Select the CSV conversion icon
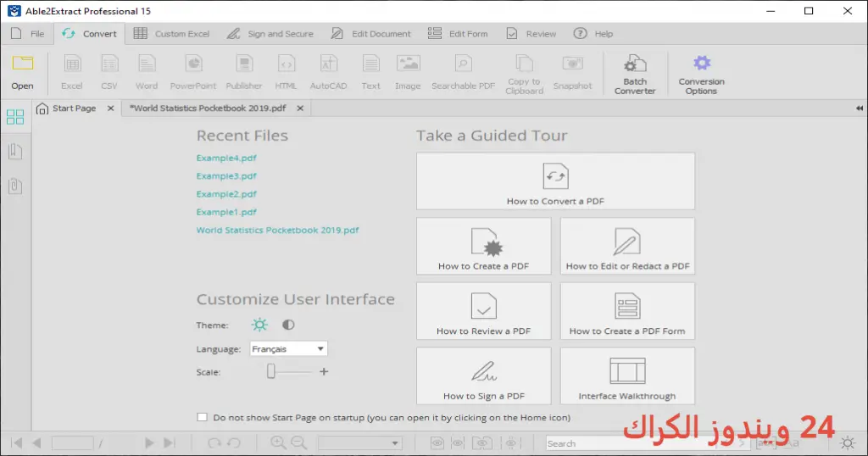 point(109,64)
